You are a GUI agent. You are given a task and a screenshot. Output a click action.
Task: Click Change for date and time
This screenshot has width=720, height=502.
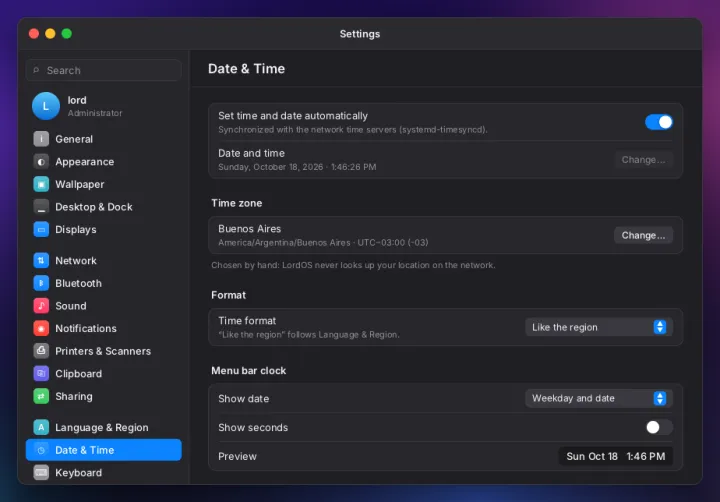pos(643,160)
